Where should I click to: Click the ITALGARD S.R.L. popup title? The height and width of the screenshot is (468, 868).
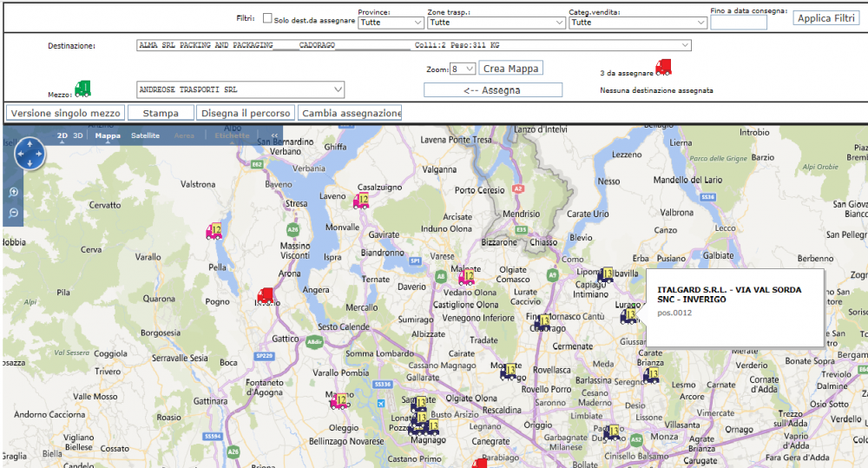tap(729, 294)
